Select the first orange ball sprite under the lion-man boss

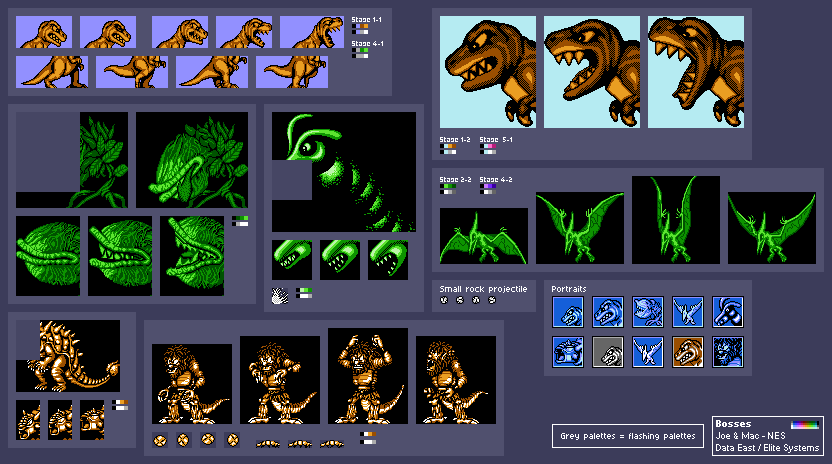[159, 439]
